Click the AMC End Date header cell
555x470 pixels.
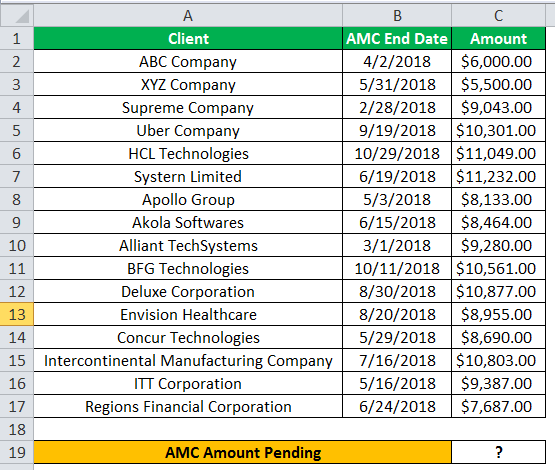397,39
